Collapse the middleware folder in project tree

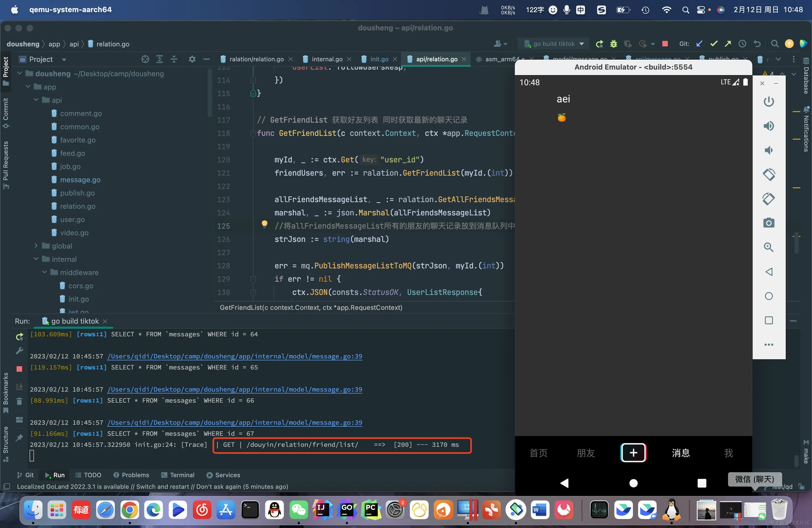click(44, 272)
